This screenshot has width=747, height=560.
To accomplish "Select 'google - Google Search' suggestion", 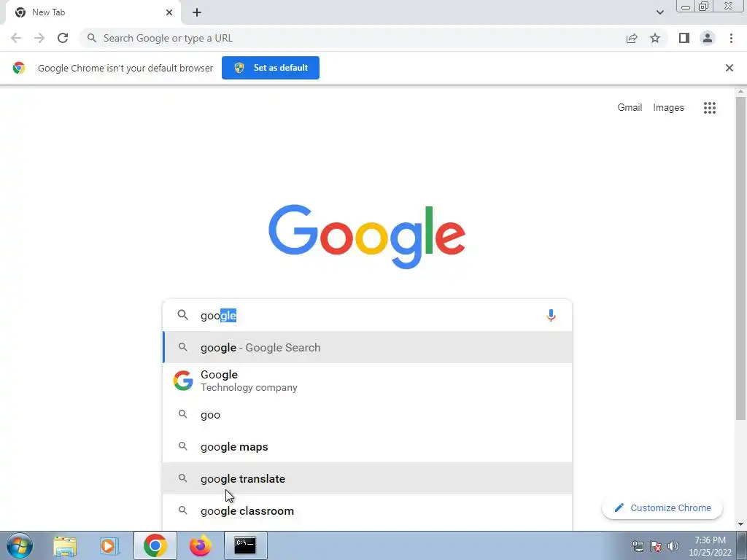I will [x=367, y=347].
